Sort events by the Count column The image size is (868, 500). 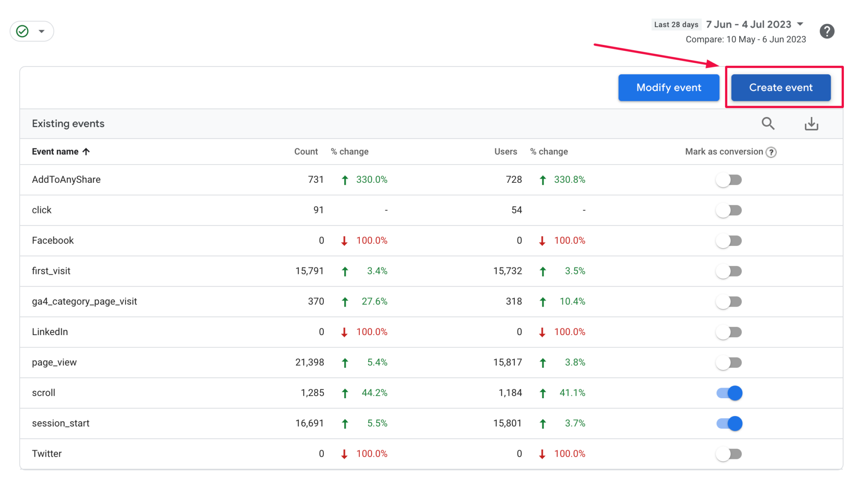coord(306,151)
